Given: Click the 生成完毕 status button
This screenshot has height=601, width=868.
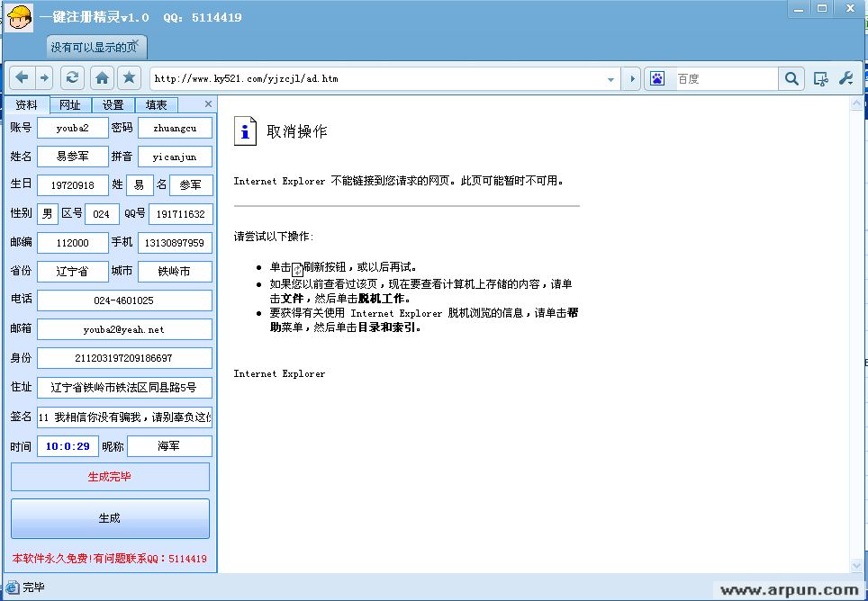Looking at the screenshot, I should [x=110, y=477].
